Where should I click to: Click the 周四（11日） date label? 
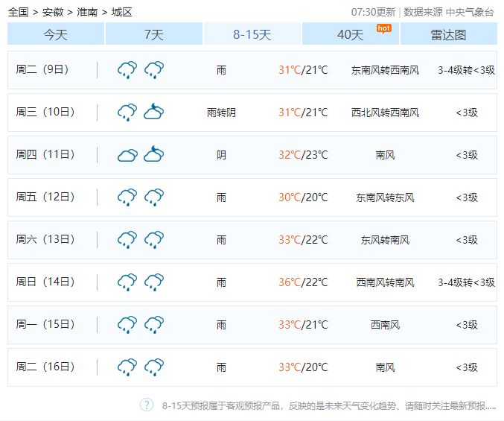[x=45, y=154]
